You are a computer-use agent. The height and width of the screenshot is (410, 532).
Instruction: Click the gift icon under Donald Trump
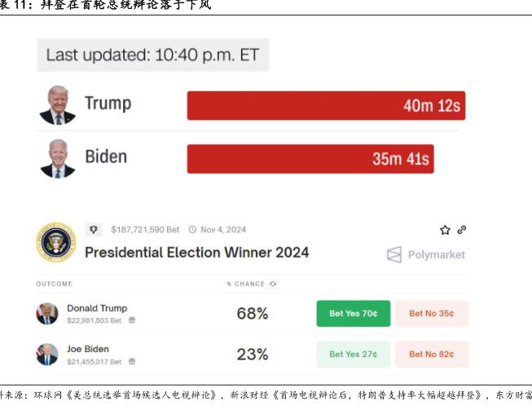pos(132,320)
